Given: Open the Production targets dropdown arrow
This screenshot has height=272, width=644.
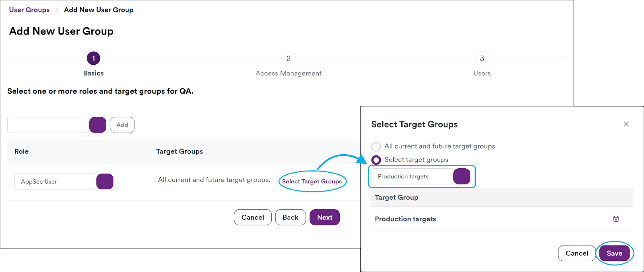Looking at the screenshot, I should pos(462,176).
